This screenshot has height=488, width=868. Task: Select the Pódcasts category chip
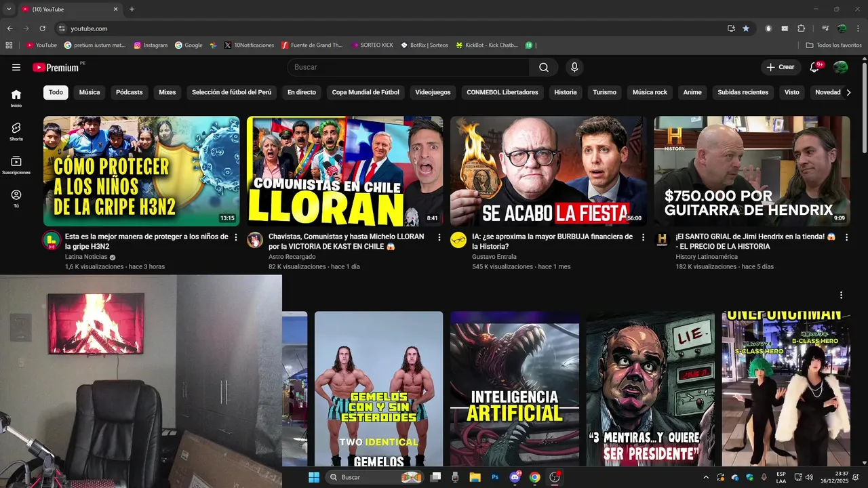(129, 92)
